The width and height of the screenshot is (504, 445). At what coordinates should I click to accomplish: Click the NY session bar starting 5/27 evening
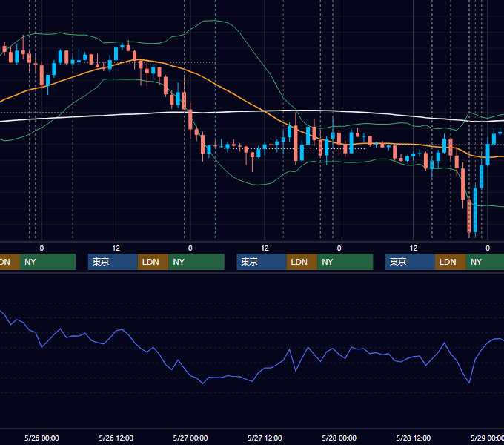click(x=345, y=262)
